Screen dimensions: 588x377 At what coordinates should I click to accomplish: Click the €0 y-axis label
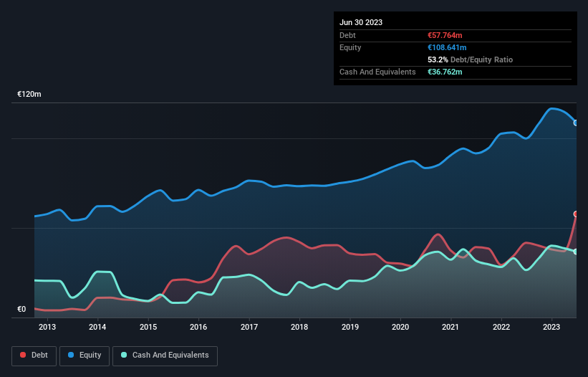tap(21, 310)
